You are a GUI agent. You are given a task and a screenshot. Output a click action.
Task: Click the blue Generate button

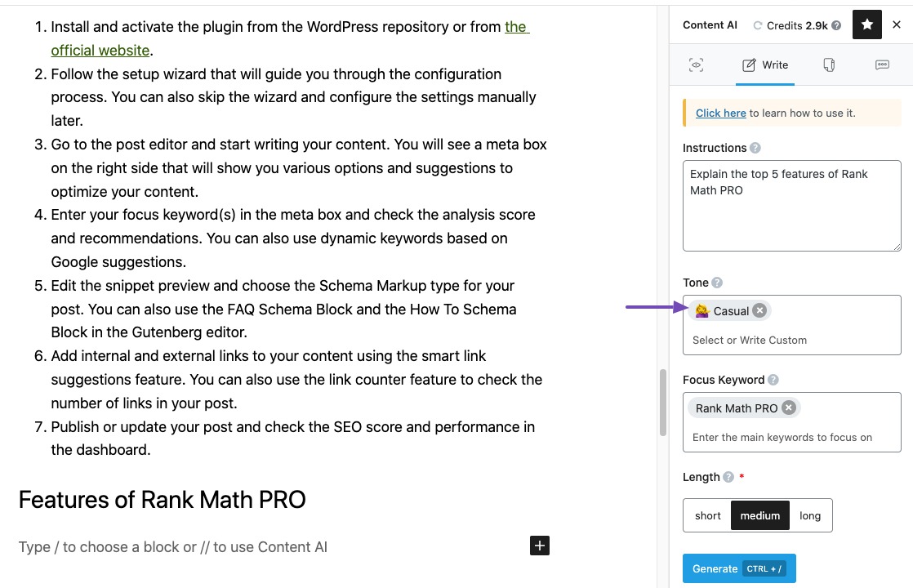(x=739, y=568)
